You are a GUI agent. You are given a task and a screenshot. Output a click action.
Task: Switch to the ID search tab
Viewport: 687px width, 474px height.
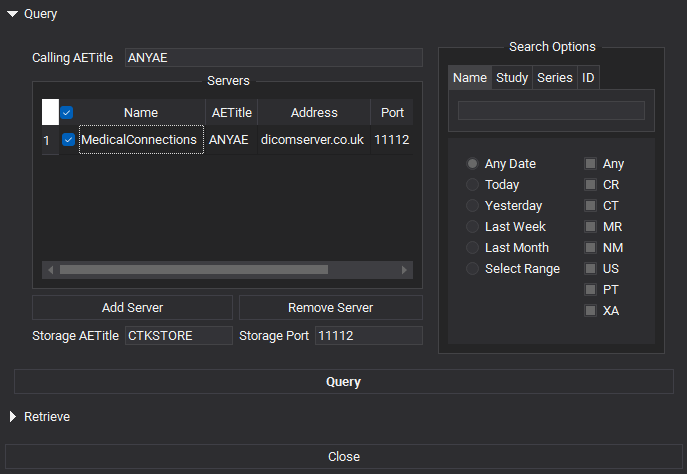point(588,78)
